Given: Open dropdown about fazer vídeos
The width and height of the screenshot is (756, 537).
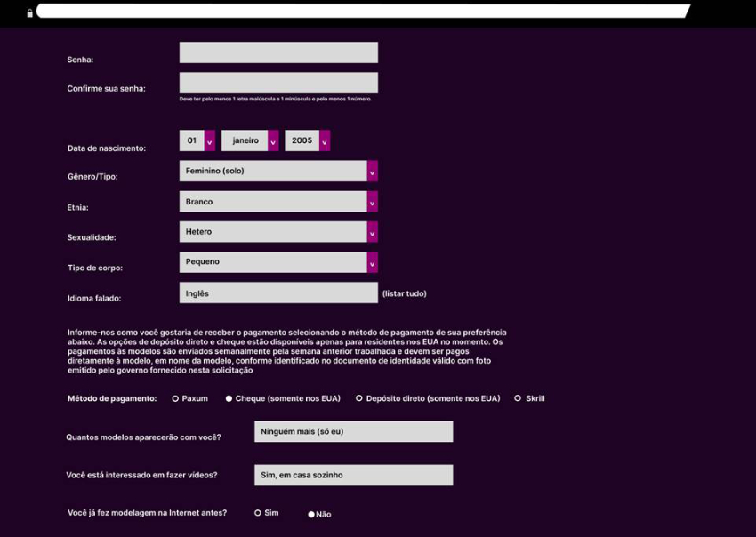Looking at the screenshot, I should click(353, 474).
